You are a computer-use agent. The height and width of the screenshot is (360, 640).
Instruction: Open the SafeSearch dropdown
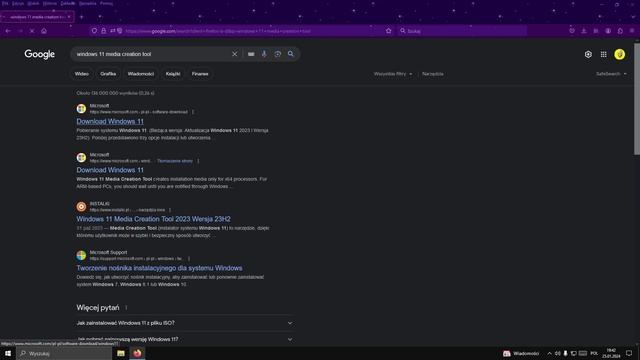tap(611, 74)
